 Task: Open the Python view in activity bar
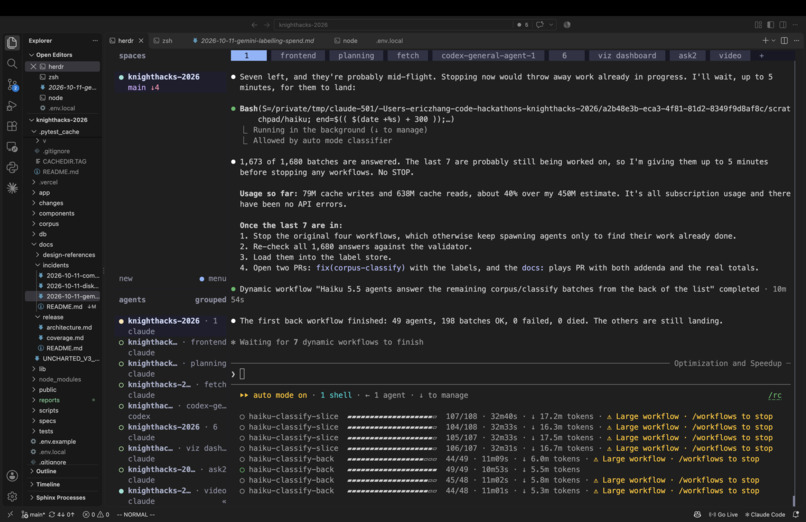click(x=12, y=167)
